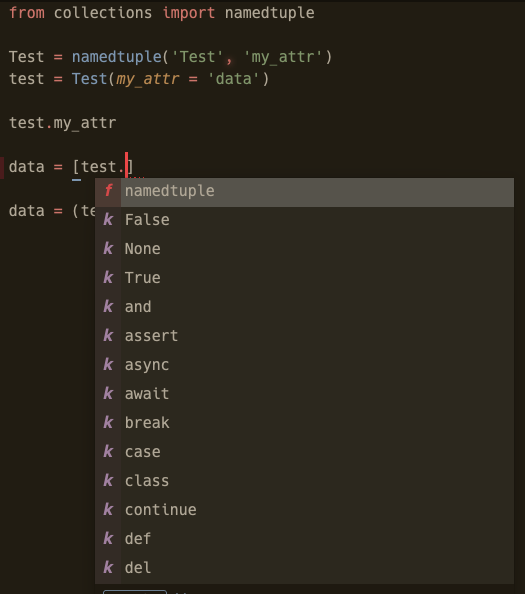Click the 'Test' variable being assigned
The image size is (525, 594).
click(27, 57)
